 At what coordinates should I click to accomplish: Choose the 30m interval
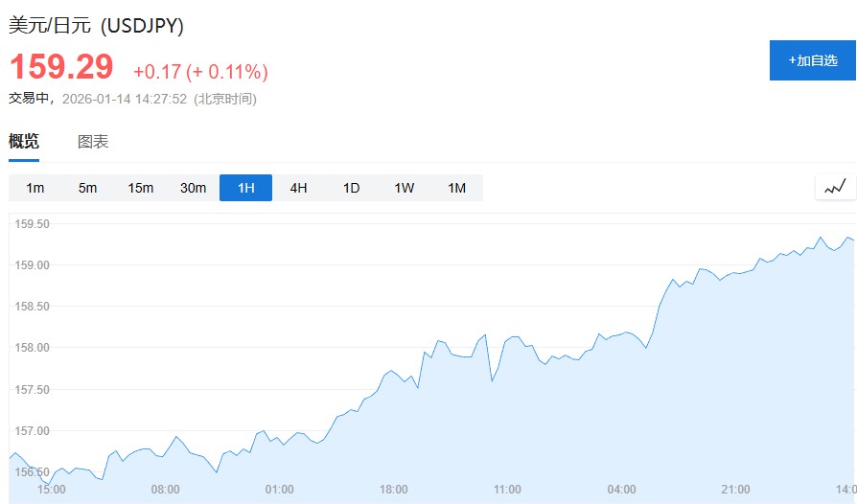pyautogui.click(x=194, y=188)
